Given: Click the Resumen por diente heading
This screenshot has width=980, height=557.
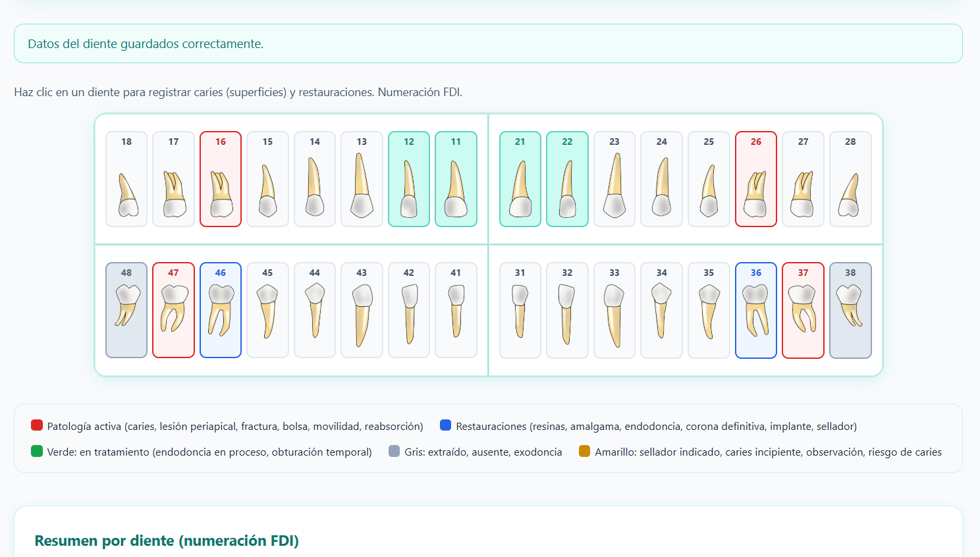Looking at the screenshot, I should pos(167,541).
